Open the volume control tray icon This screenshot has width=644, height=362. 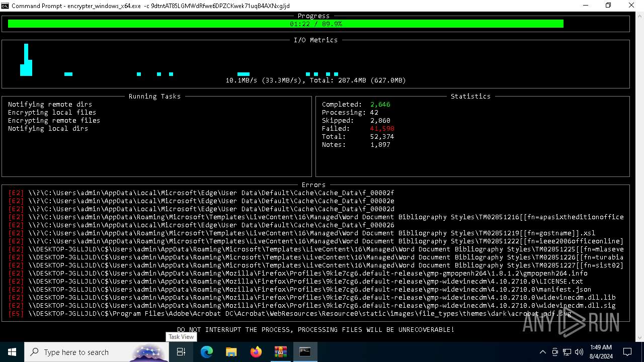coord(579,352)
